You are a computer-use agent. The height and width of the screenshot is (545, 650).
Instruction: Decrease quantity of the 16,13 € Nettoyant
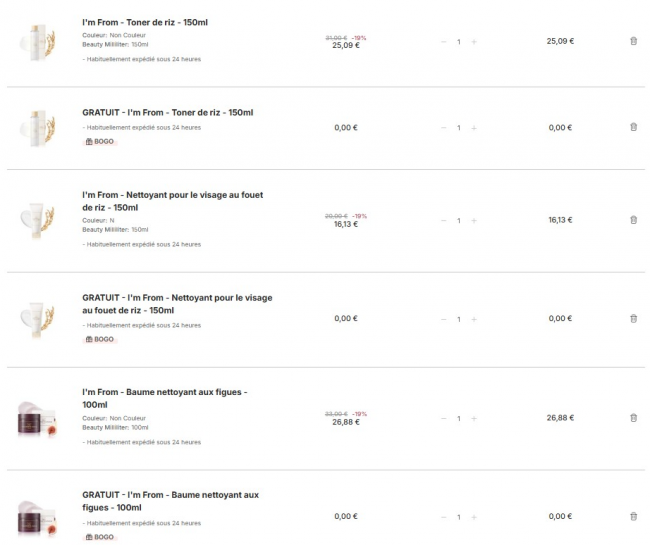pos(444,220)
